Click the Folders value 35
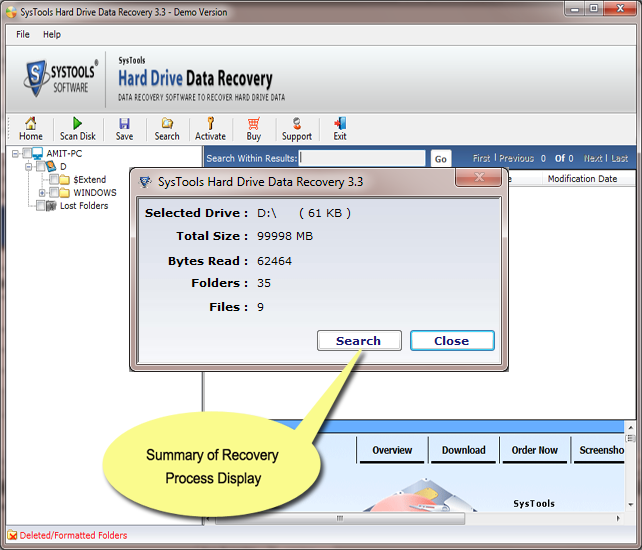This screenshot has width=642, height=550. (264, 283)
